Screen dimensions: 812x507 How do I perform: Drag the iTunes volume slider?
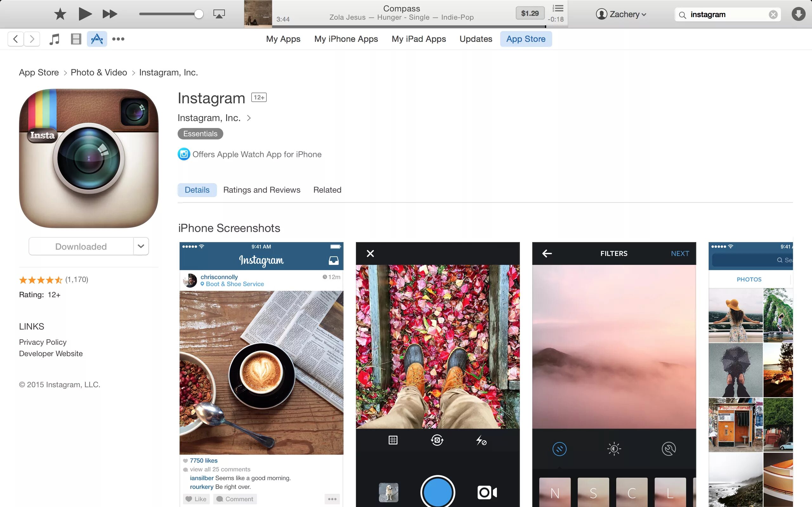tap(199, 13)
